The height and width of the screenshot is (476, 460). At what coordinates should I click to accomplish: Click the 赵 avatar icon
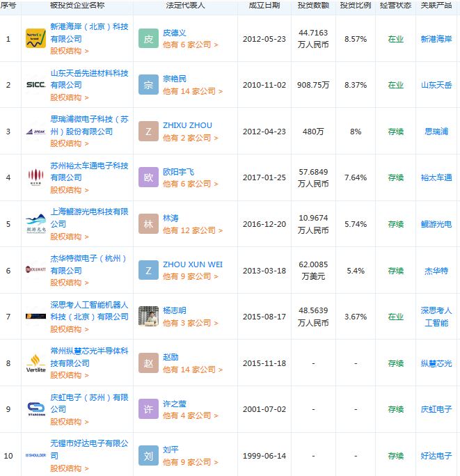pos(148,363)
